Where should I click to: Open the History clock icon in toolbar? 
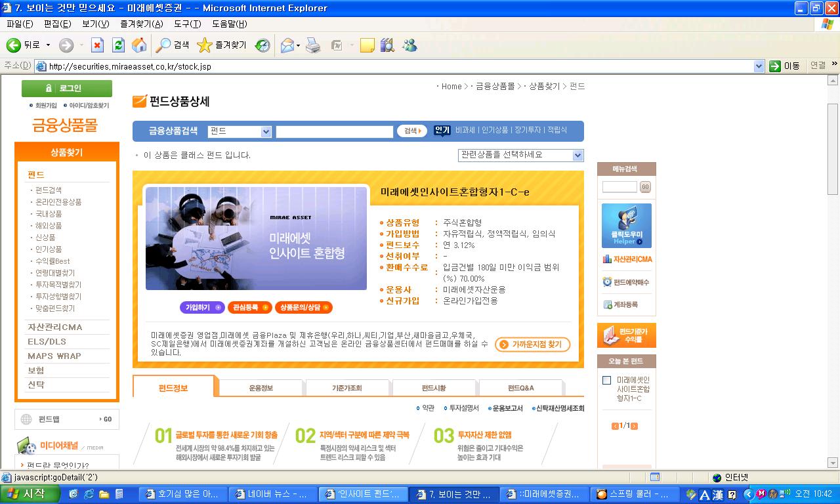pos(262,45)
